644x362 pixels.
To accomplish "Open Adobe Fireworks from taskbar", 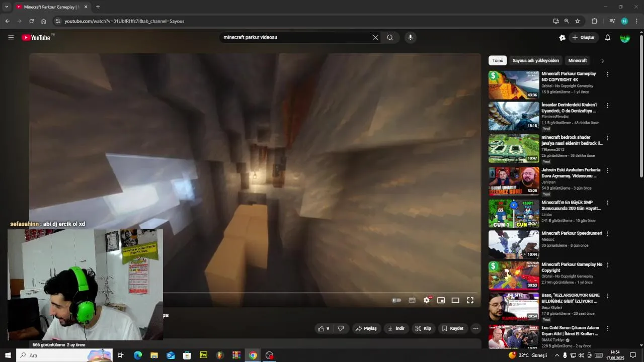I will click(x=203, y=355).
